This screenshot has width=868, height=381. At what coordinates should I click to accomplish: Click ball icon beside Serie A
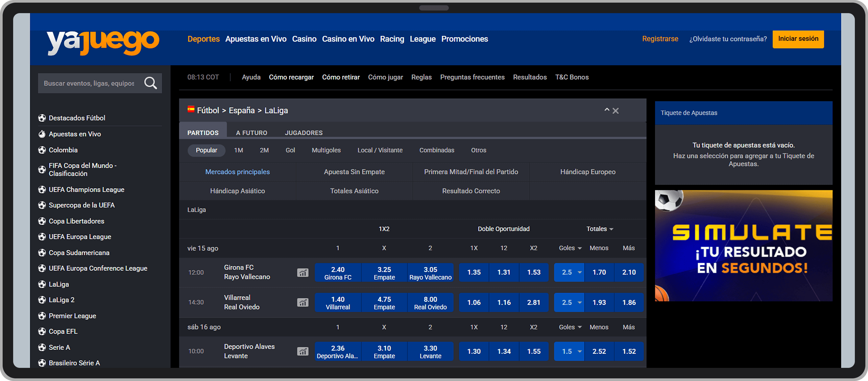(42, 348)
